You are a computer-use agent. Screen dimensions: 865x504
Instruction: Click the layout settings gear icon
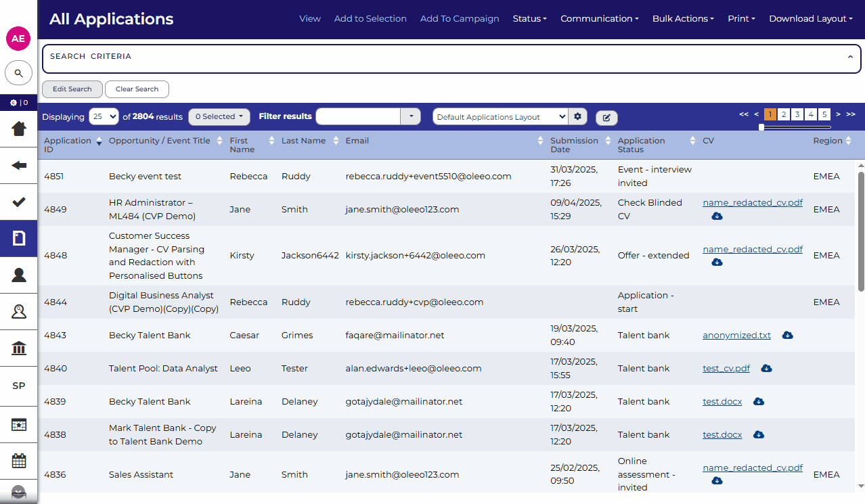click(577, 116)
